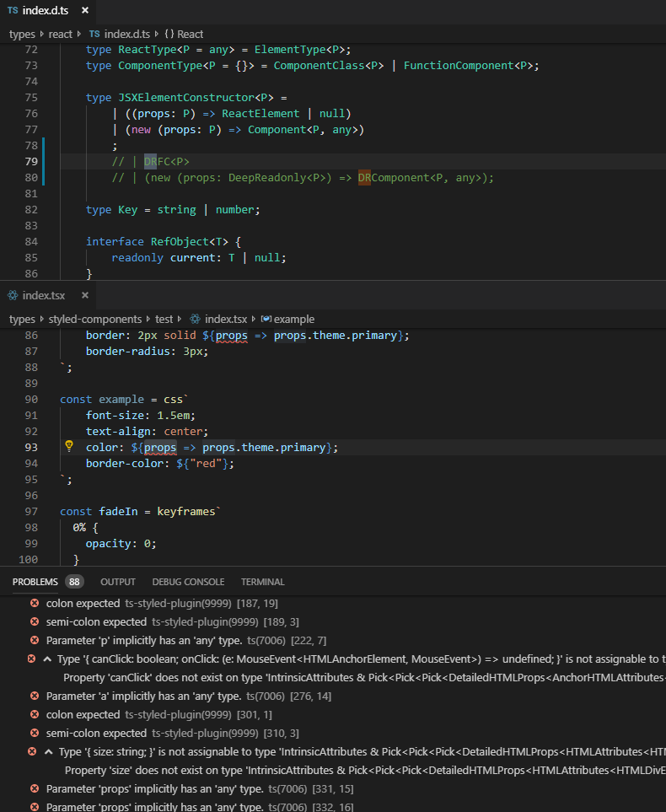Viewport: 666px width, 812px height.
Task: Click the 88 problems count badge
Action: tap(74, 582)
